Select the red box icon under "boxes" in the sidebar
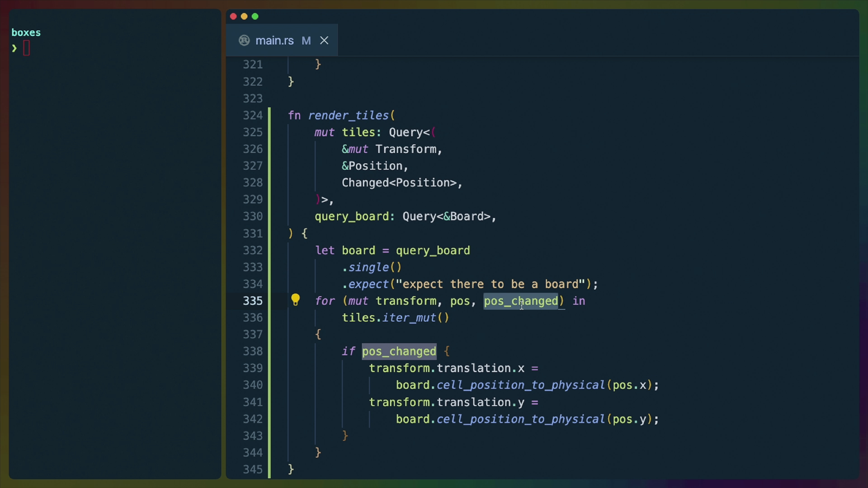 pos(27,47)
